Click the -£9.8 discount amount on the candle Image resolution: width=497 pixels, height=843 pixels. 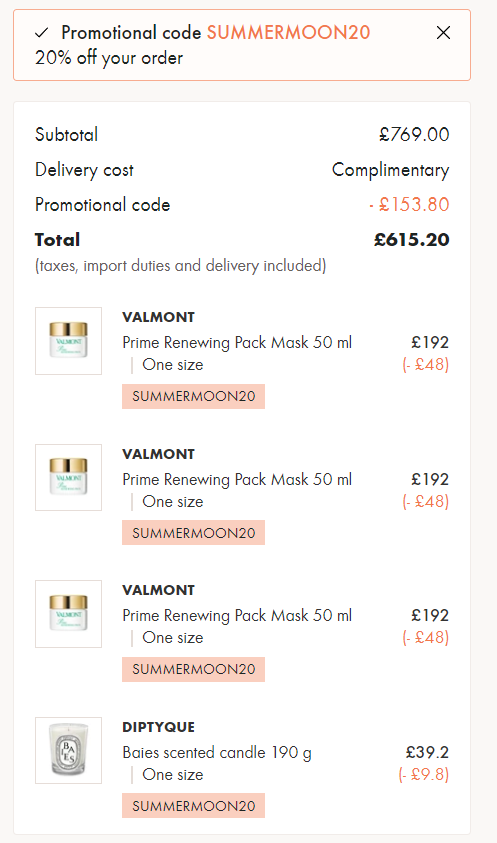tap(424, 775)
